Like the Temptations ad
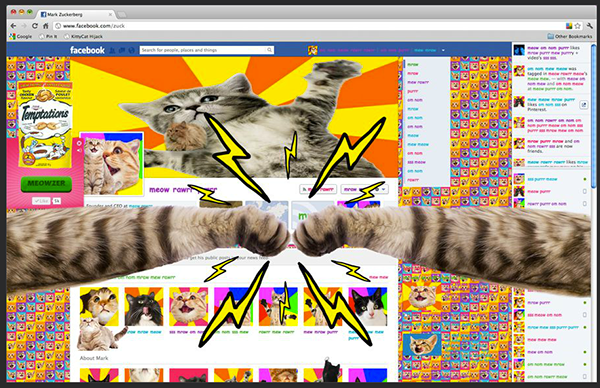Viewport: 600px width, 388px height. pyautogui.click(x=41, y=201)
